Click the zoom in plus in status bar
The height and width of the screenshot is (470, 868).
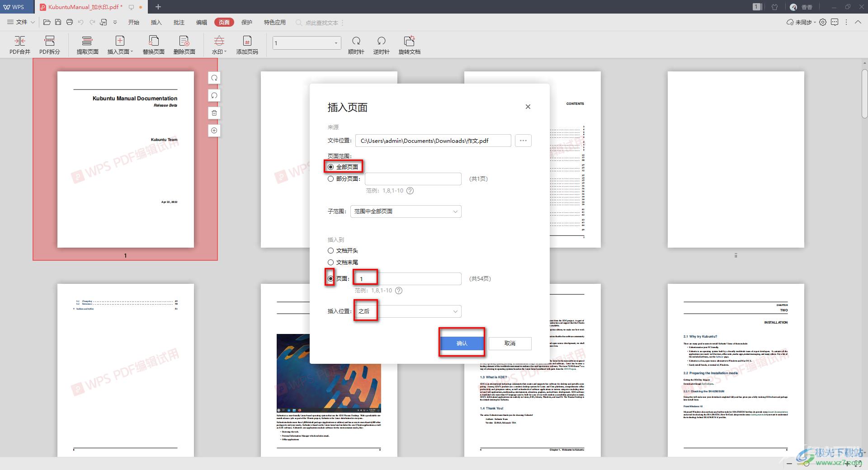(x=848, y=464)
